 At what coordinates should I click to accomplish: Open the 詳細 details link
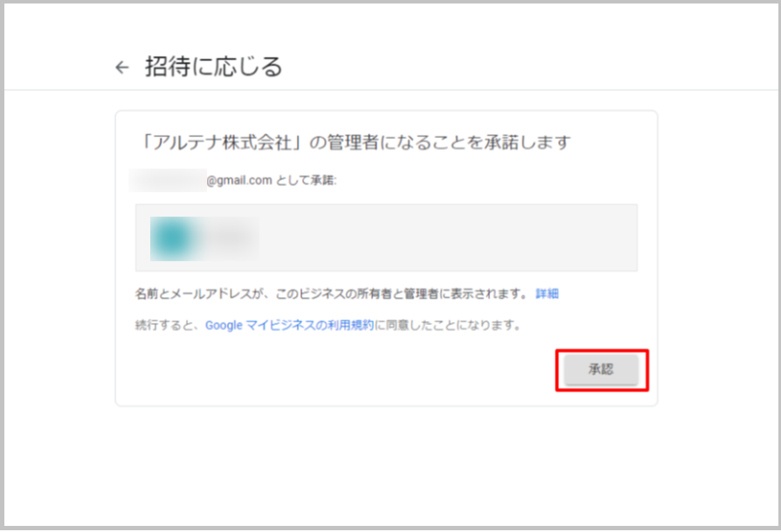[x=547, y=294]
